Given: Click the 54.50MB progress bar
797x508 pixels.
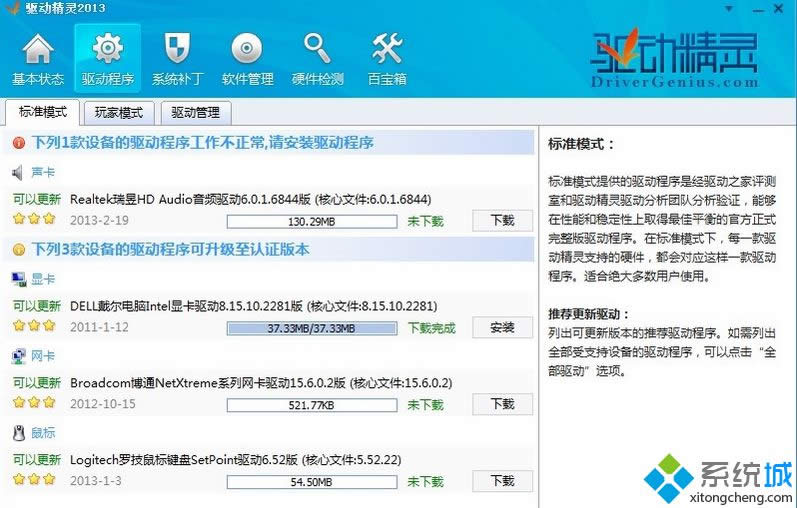Looking at the screenshot, I should tap(312, 482).
